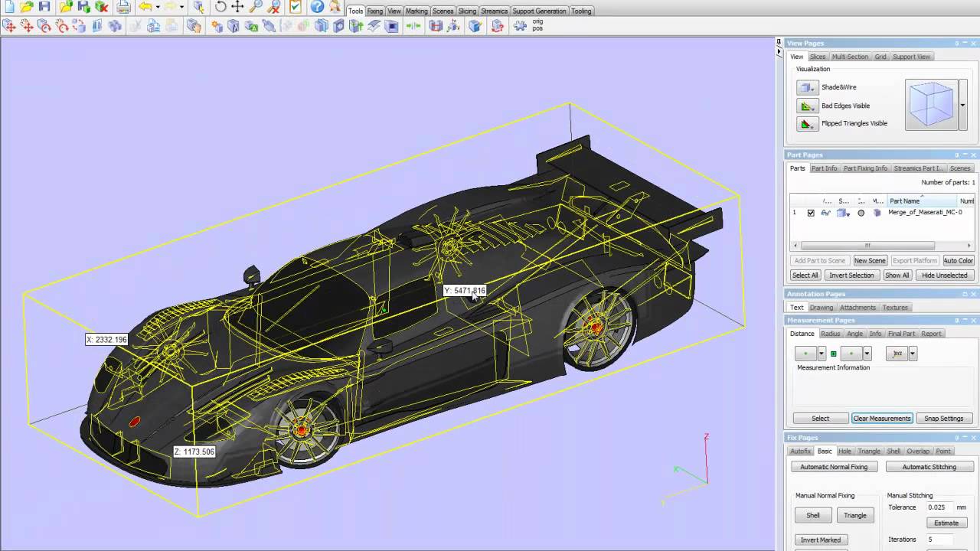Open the Hole tab in Fix Pages
The height and width of the screenshot is (551, 980).
(x=844, y=451)
